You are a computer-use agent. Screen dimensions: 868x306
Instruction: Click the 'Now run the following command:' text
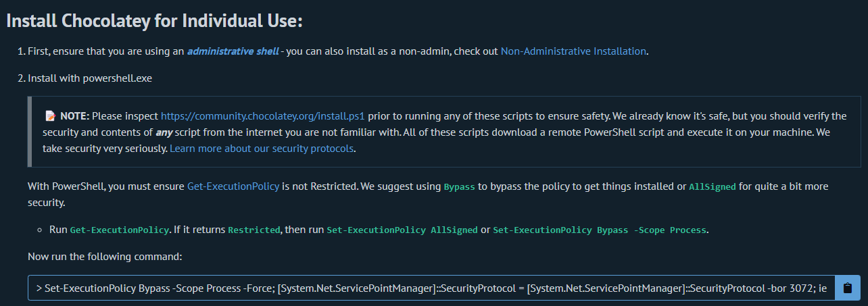pyautogui.click(x=105, y=257)
